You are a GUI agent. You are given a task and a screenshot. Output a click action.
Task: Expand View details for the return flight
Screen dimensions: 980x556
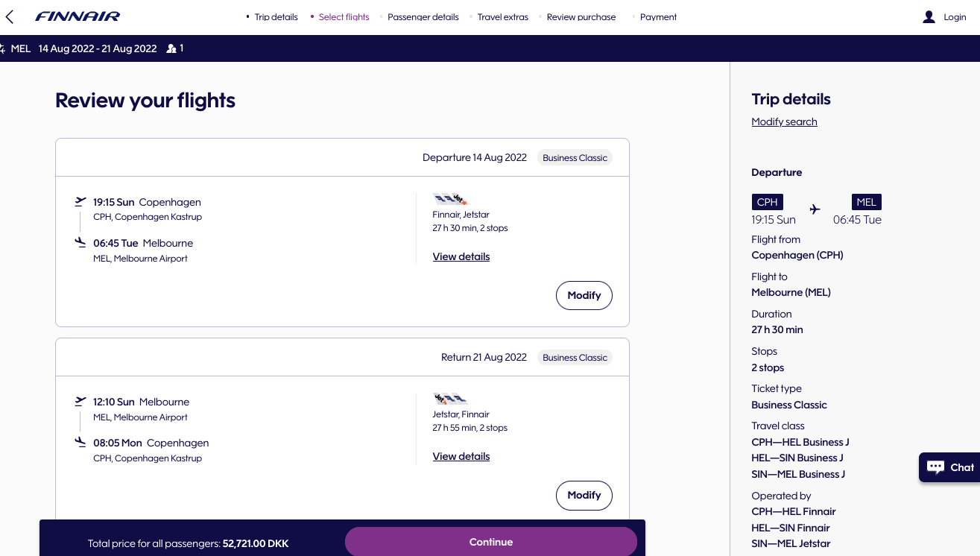tap(461, 456)
